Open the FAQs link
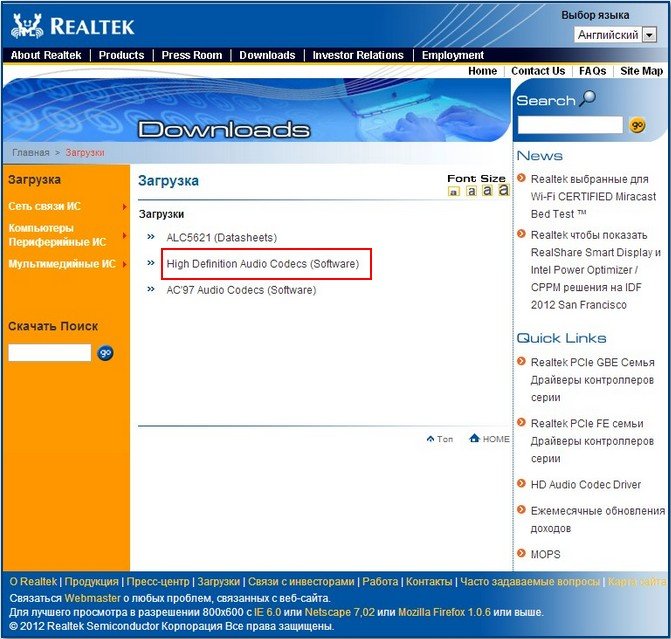 (592, 71)
